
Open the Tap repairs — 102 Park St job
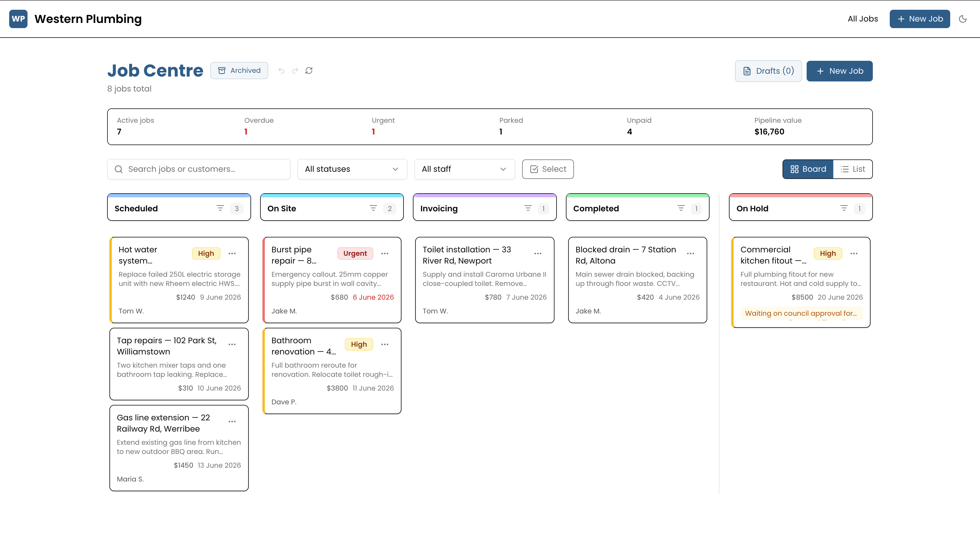click(x=167, y=346)
